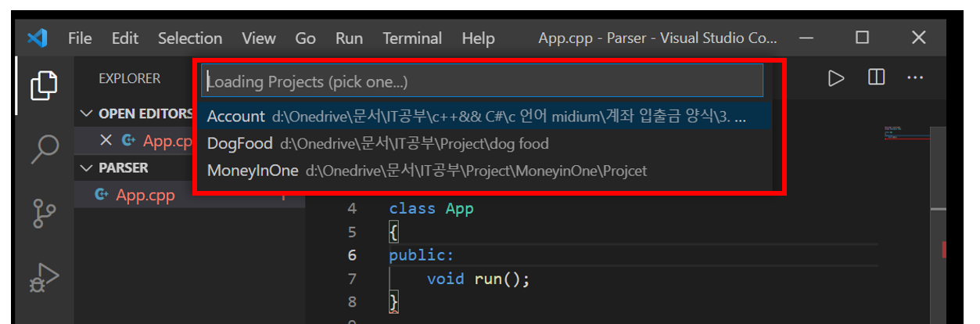Open the Search activity bar icon
The height and width of the screenshot is (324, 980).
[44, 148]
